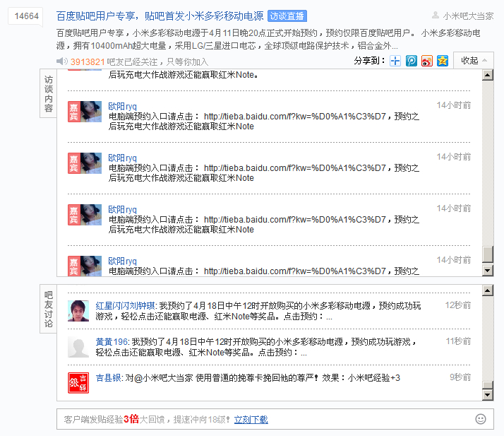504x436 pixels.
Task: Click the blue plus share icon
Action: point(395,61)
